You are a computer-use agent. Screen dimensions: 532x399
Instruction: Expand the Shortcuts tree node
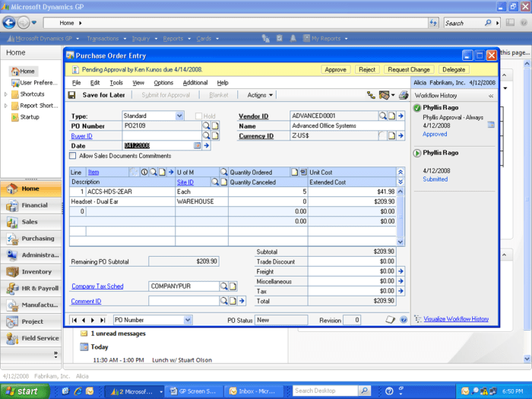5,94
